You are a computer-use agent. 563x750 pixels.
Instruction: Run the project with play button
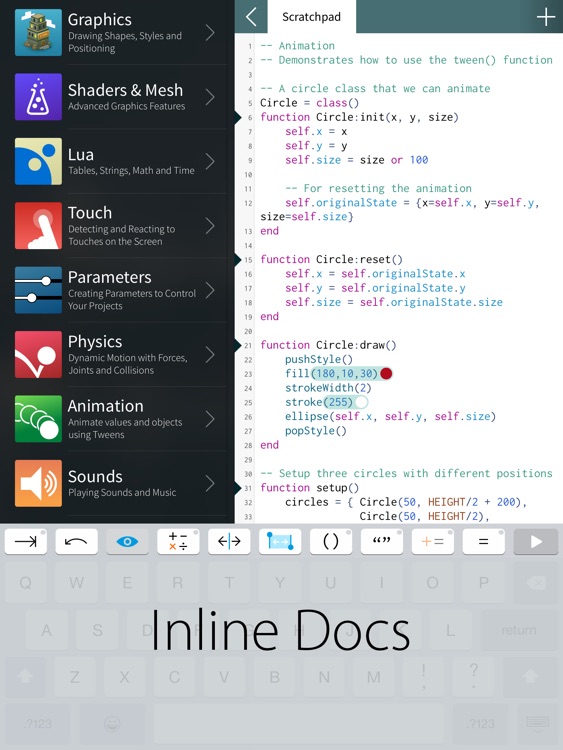pyautogui.click(x=536, y=541)
